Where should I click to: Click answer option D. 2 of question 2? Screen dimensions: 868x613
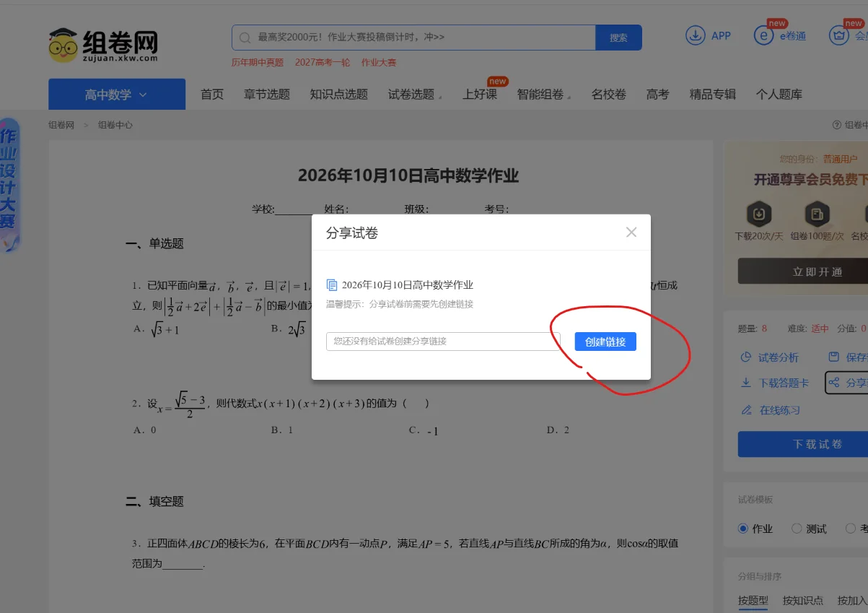(558, 430)
